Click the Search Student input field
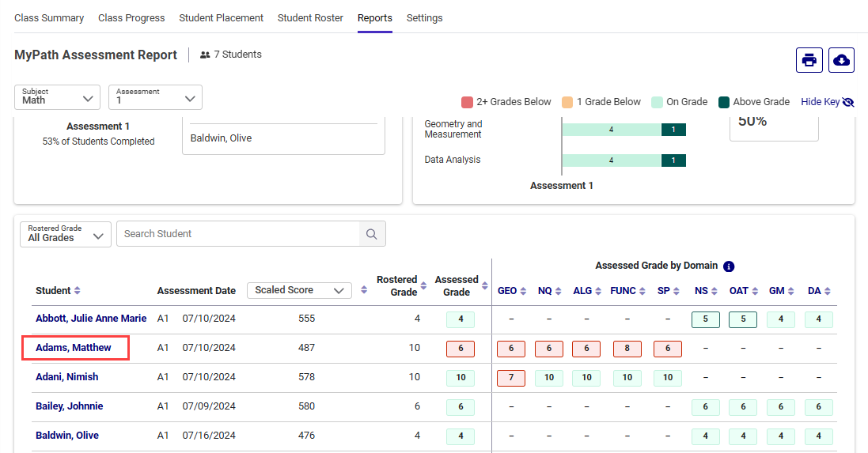Image resolution: width=868 pixels, height=453 pixels. 237,234
